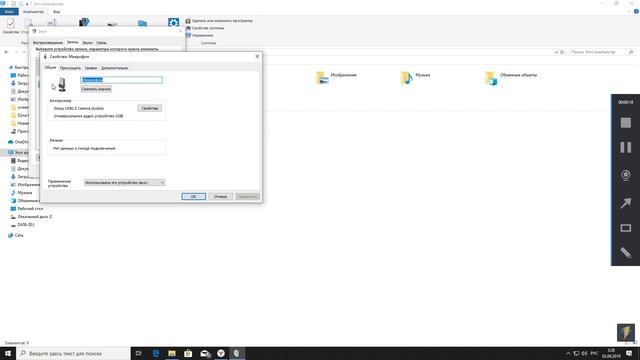Click the РУС language indicator

coord(594,353)
